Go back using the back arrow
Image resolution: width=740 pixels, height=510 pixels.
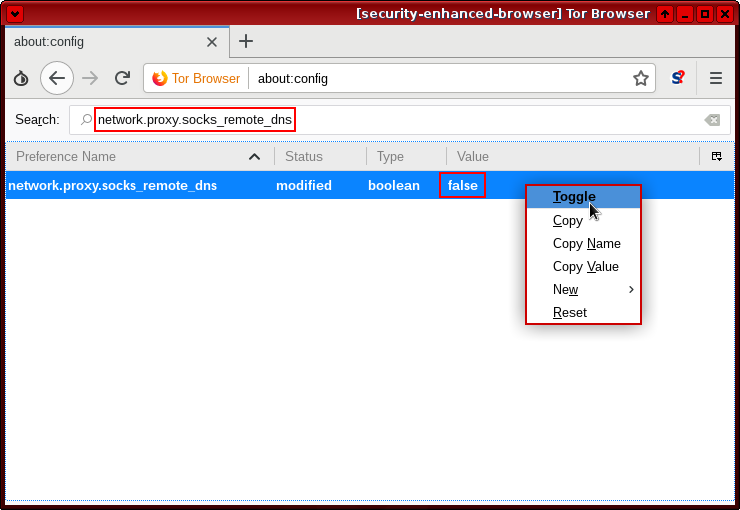57,78
